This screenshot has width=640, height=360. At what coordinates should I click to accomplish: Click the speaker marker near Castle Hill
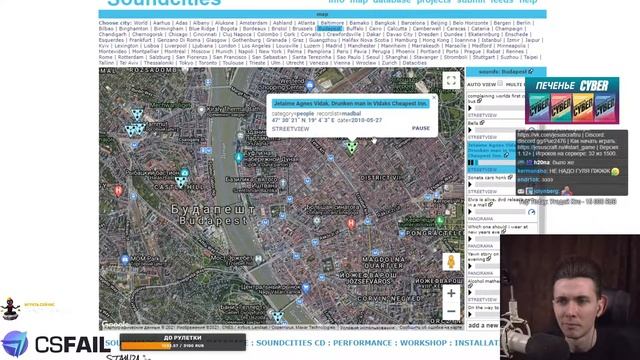coord(181,182)
